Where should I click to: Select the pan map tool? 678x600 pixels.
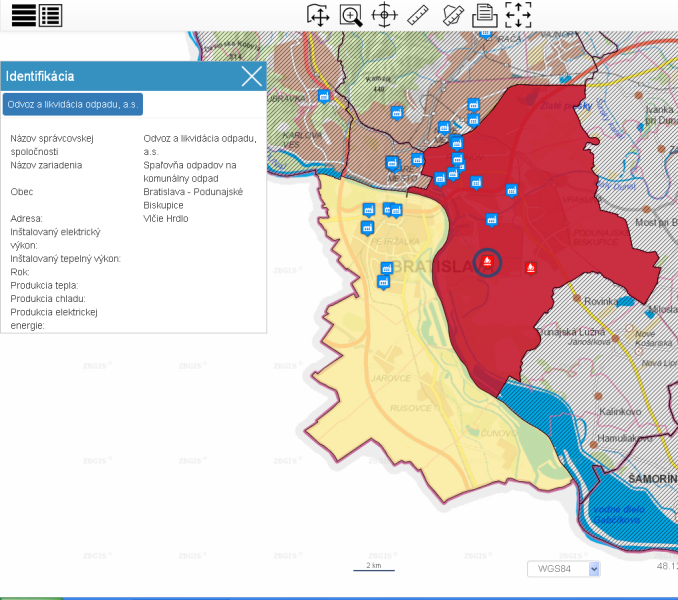coord(318,14)
